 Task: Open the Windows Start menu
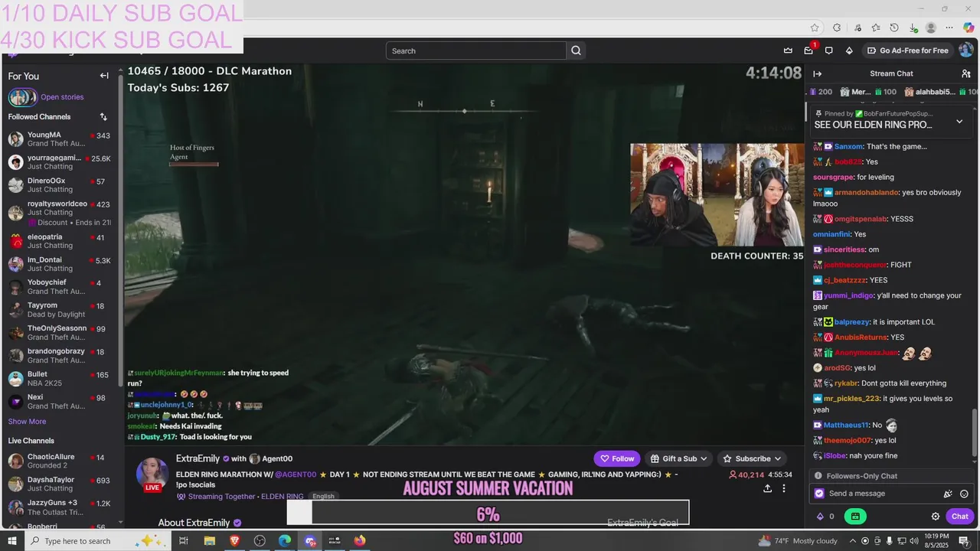click(x=11, y=541)
